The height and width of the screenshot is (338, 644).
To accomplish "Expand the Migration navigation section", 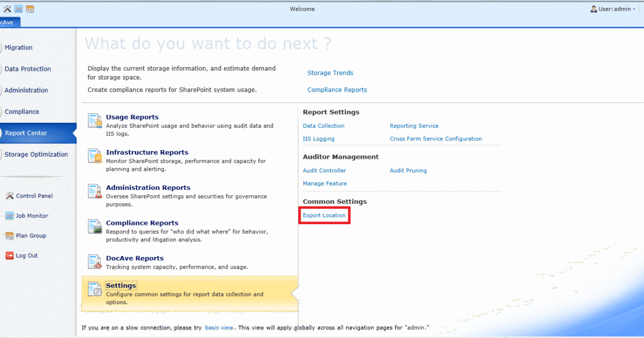I will click(18, 47).
